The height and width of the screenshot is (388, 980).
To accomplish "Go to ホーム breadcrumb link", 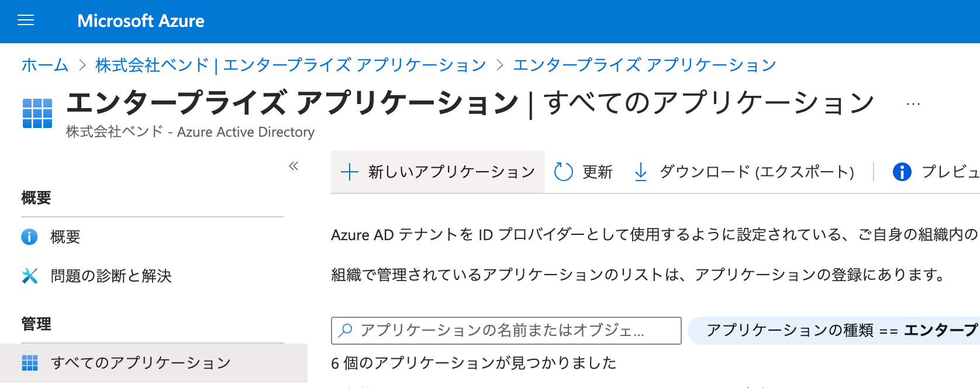I will click(x=45, y=65).
